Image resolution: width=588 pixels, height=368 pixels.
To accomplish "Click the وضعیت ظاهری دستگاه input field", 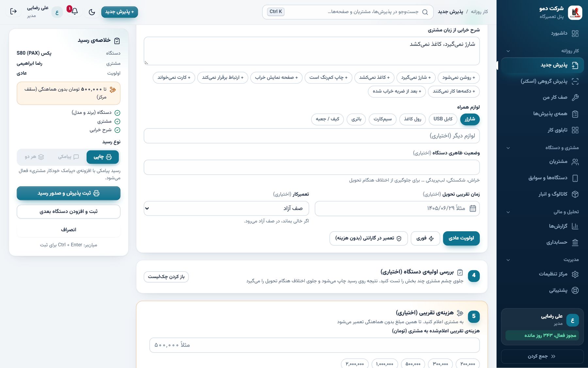I will click(x=312, y=167).
